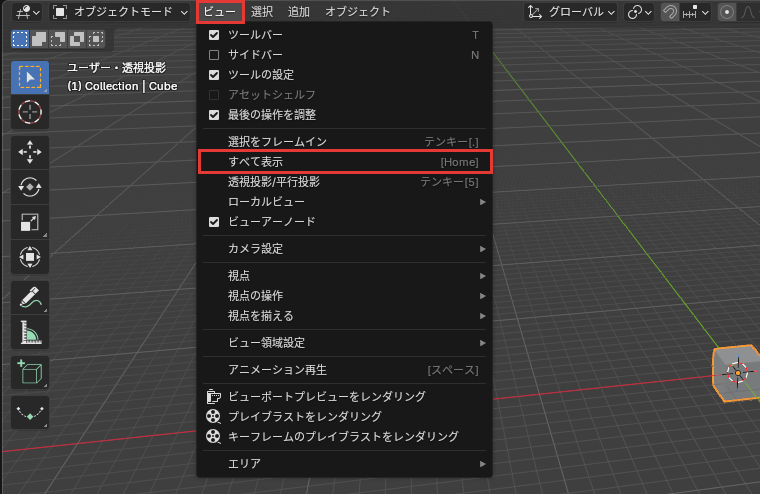Toggle proportional editing

[x=727, y=12]
